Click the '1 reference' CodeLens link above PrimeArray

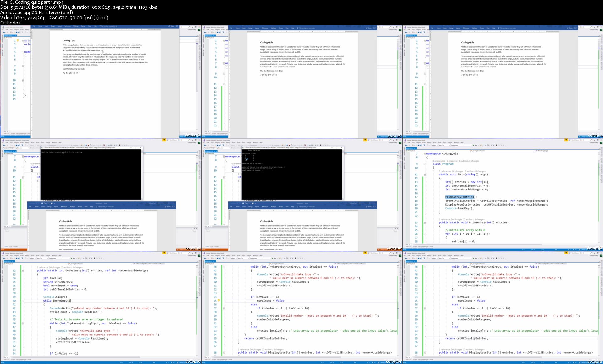444,219
